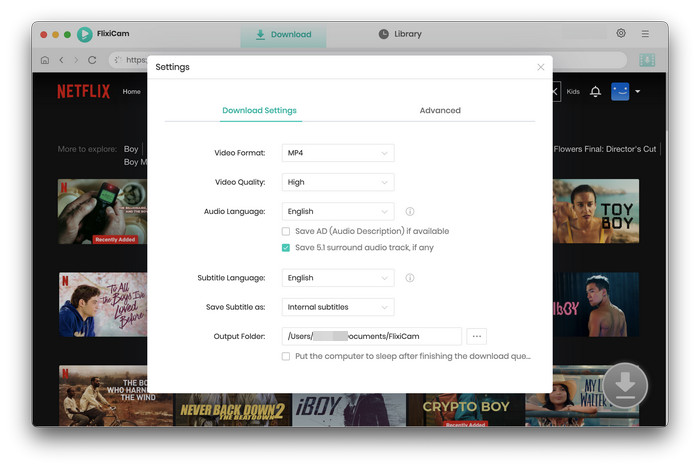Click the Video Format label
700x469 pixels.
coord(240,153)
